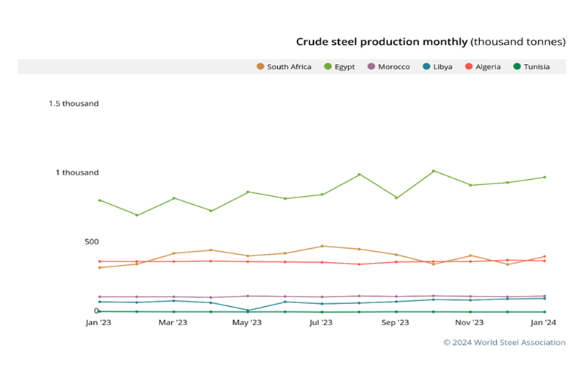588x392 pixels.
Task: Click South Africa's Jul '23 peak marker
Action: pos(322,246)
